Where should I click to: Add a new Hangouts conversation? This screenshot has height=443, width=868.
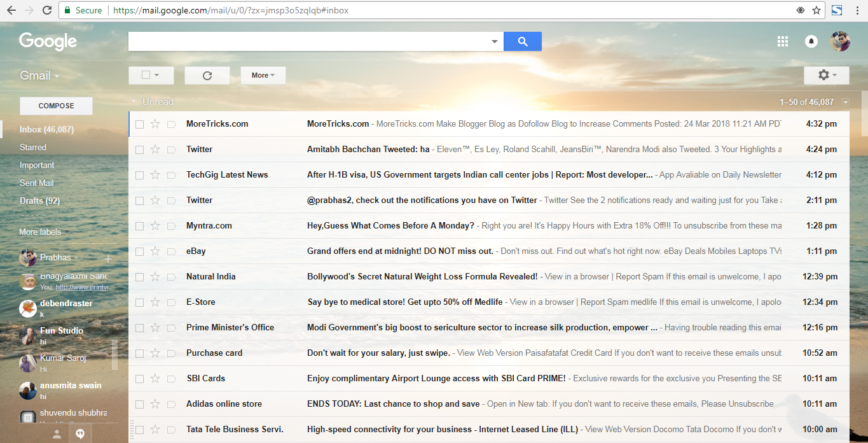[x=108, y=258]
